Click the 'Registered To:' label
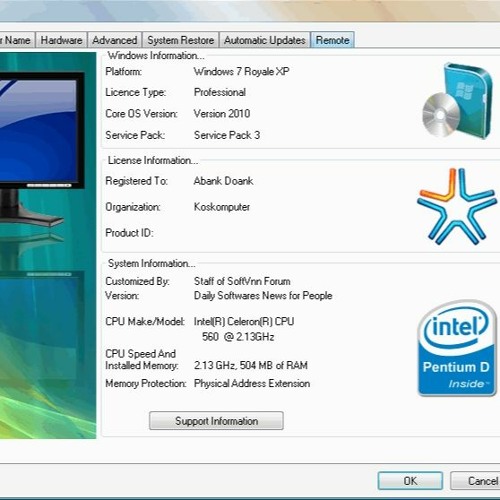 pos(136,181)
